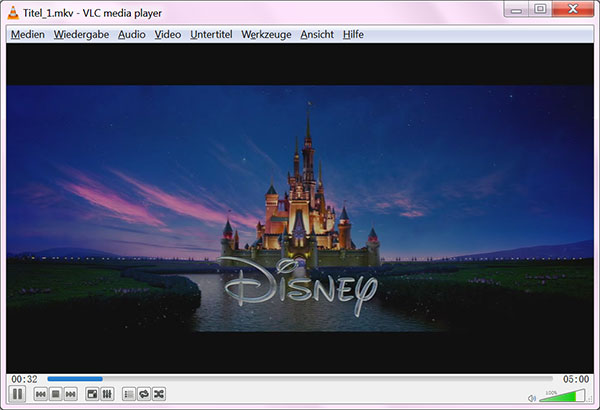Viewport: 600px width, 410px height.
Task: Click the VLC cone title icon
Action: pos(13,13)
